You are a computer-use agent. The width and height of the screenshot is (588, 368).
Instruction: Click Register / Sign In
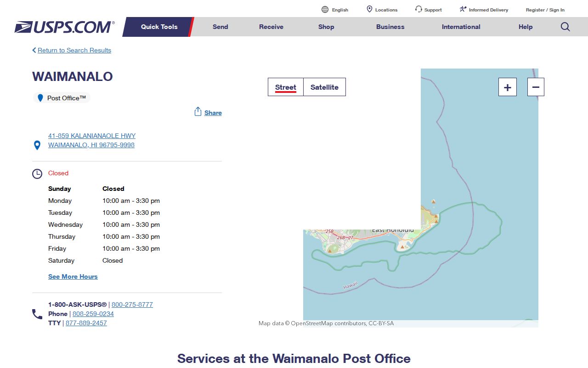545,10
